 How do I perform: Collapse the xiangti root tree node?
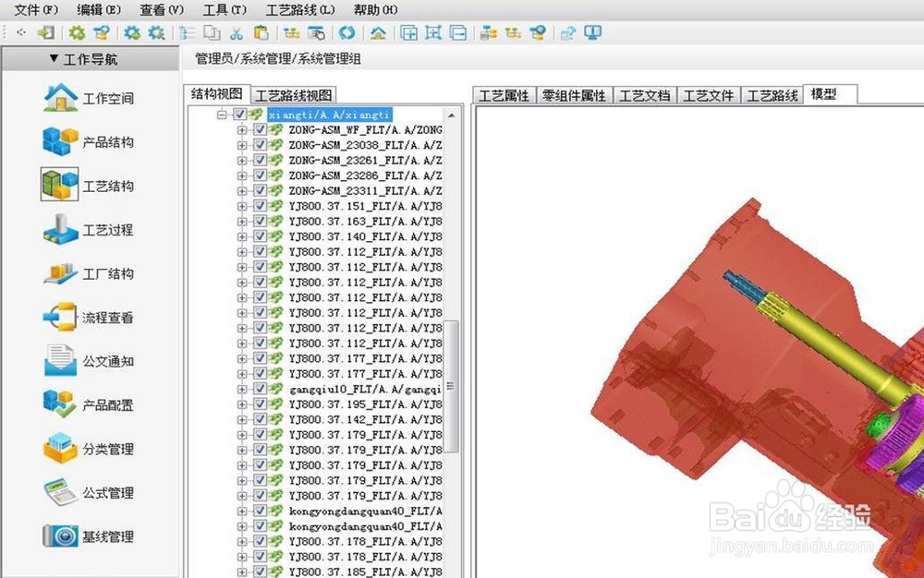coord(222,114)
